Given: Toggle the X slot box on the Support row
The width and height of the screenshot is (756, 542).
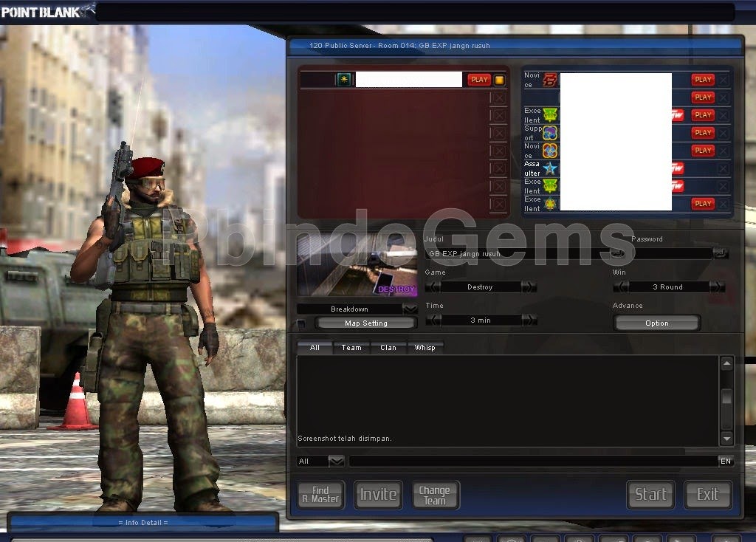Looking at the screenshot, I should [x=723, y=133].
